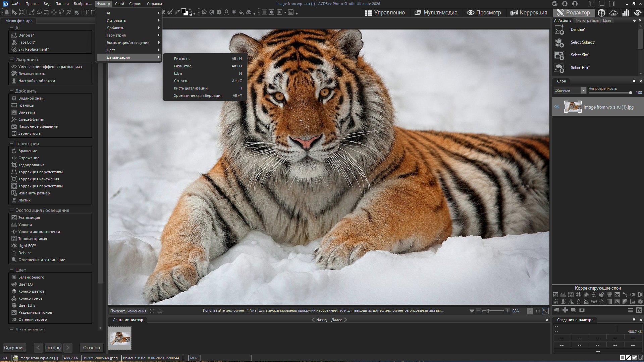Hide the 'Image from wp-s.ru (1).jpg' layer
The image size is (644, 362).
(x=557, y=107)
